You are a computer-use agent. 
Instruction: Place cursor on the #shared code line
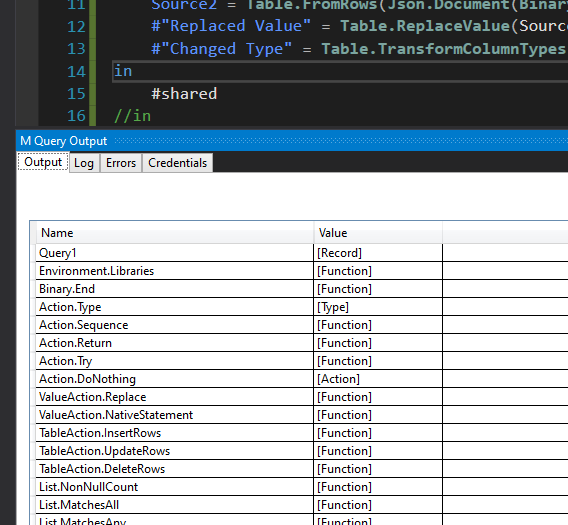[x=184, y=94]
